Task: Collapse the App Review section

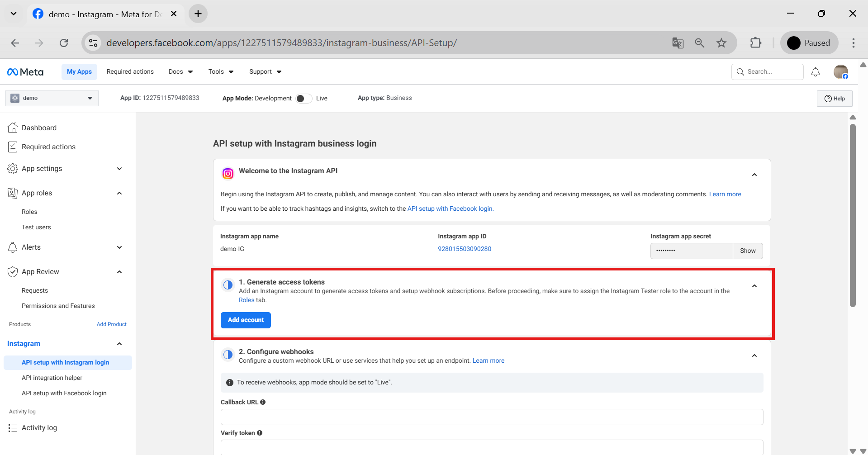Action: pos(119,272)
